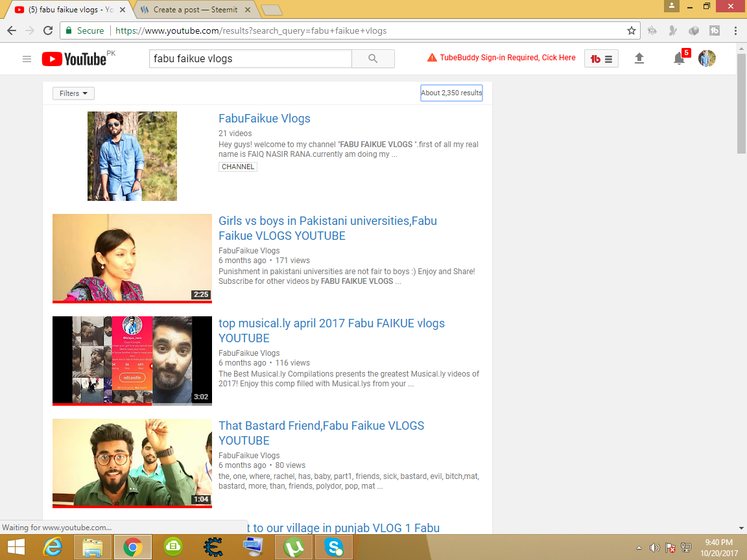
Task: Select the fabu faikue vlogs YouTube tab
Action: tap(65, 10)
